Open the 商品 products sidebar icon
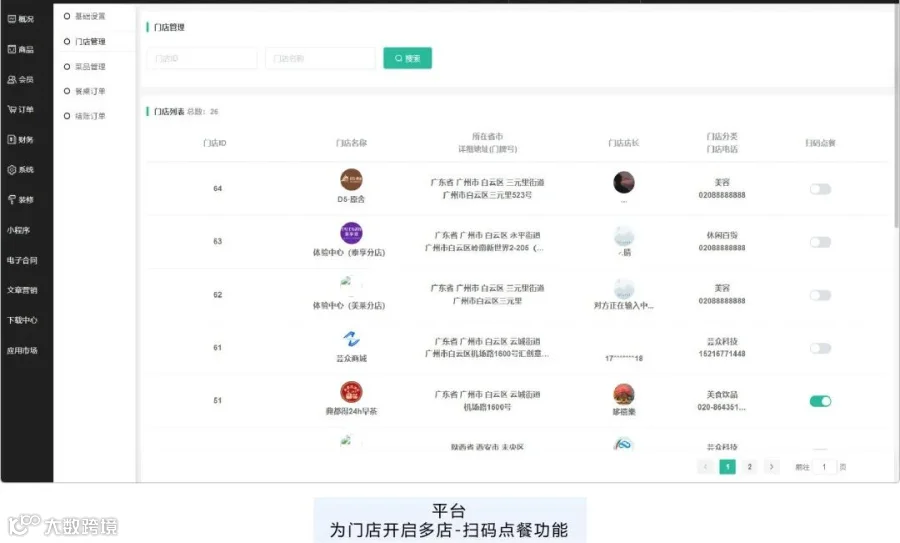The width and height of the screenshot is (900, 543). click(11, 49)
